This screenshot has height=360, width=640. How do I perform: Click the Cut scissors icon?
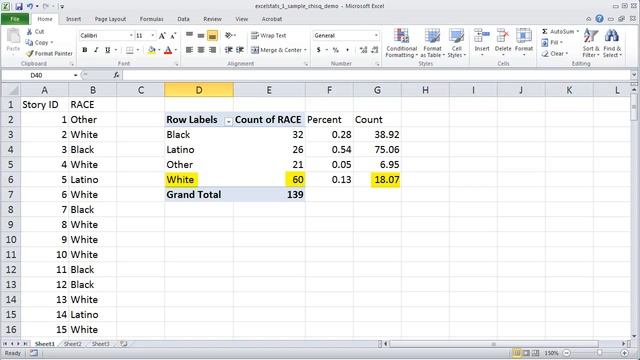click(29, 31)
